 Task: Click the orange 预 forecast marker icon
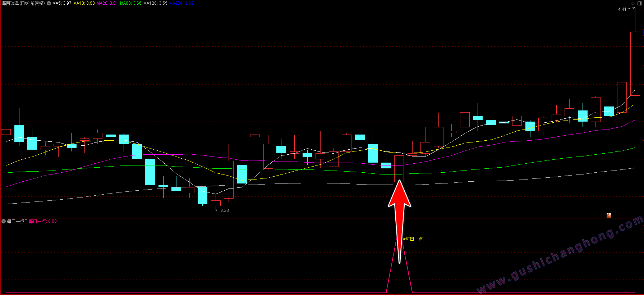point(609,215)
